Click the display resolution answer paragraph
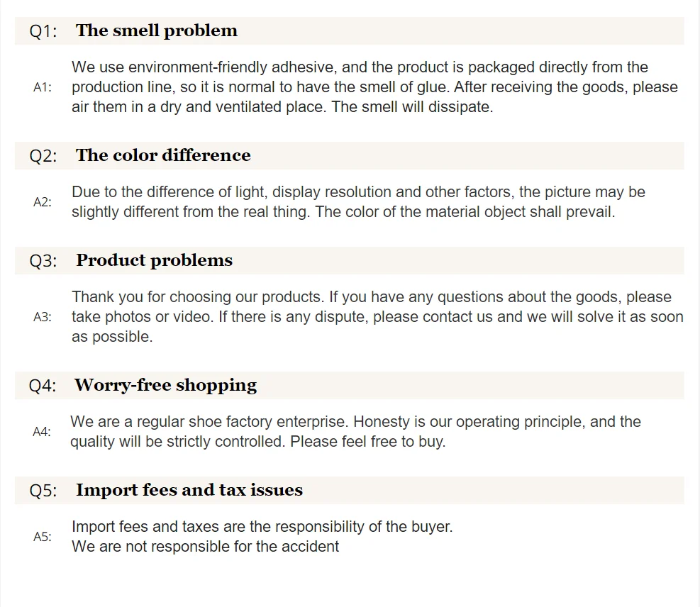Image resolution: width=700 pixels, height=607 pixels. pos(358,202)
